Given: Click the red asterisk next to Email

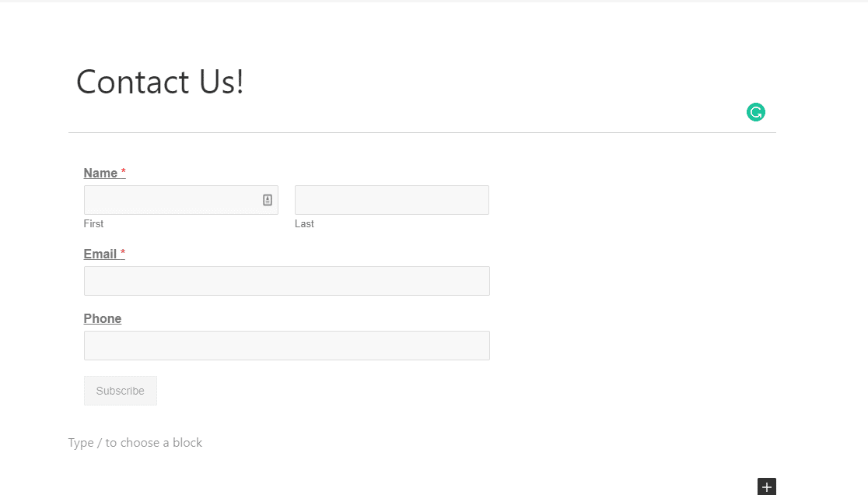Looking at the screenshot, I should (122, 252).
